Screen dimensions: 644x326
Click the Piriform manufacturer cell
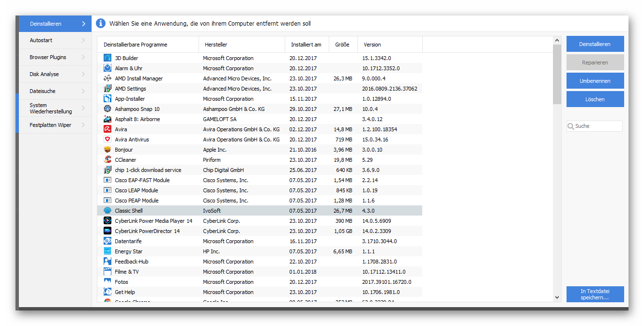(x=212, y=160)
